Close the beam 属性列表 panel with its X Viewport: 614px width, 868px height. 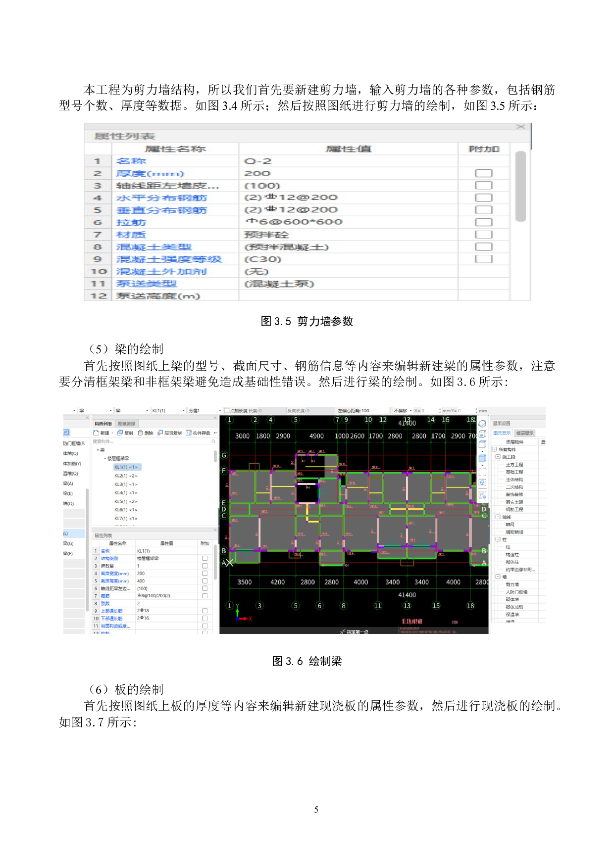click(x=215, y=530)
